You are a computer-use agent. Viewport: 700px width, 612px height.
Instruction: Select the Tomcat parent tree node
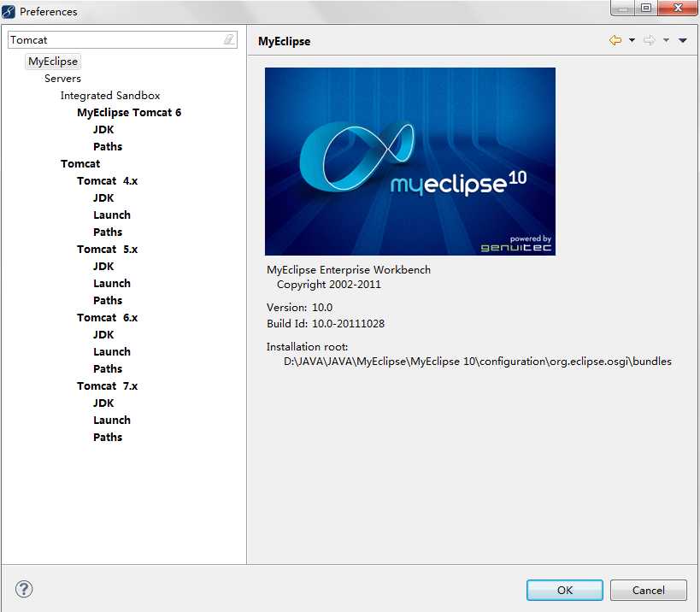click(x=80, y=164)
